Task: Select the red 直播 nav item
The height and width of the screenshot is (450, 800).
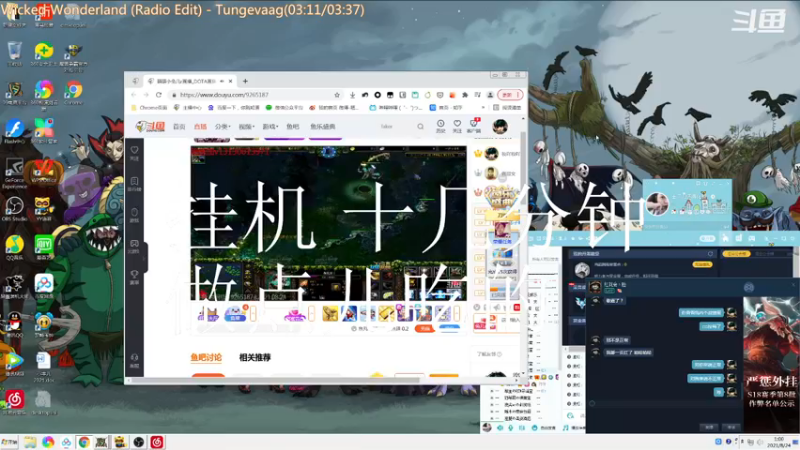Action: 200,127
